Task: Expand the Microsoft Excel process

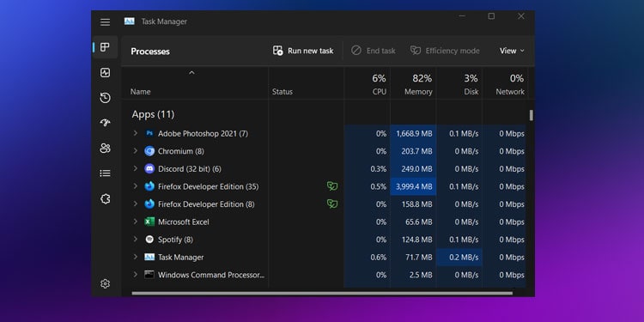Action: tap(136, 222)
